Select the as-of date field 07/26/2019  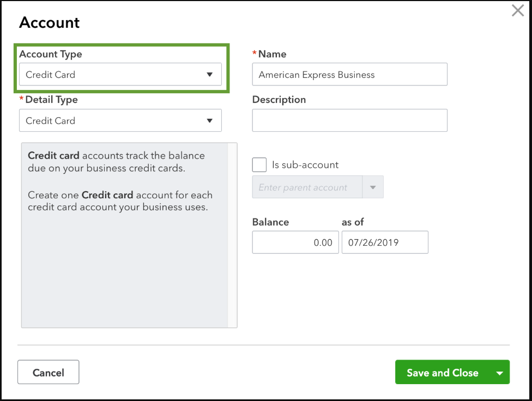tap(384, 242)
